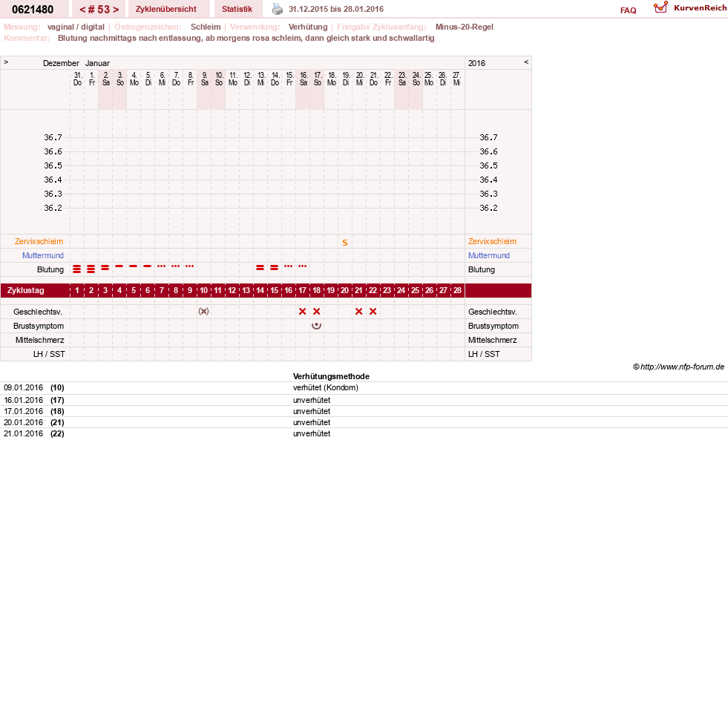Click the Mittelschmerz row label on the right

(492, 341)
